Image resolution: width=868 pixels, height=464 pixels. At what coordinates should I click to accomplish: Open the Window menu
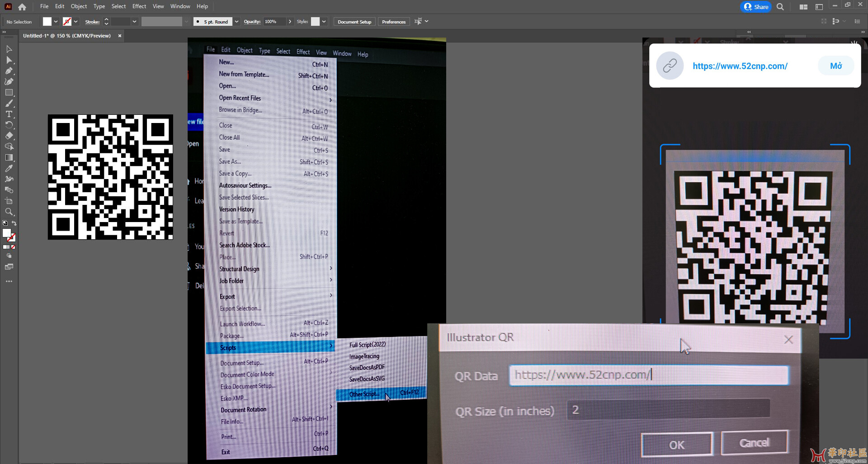point(180,6)
